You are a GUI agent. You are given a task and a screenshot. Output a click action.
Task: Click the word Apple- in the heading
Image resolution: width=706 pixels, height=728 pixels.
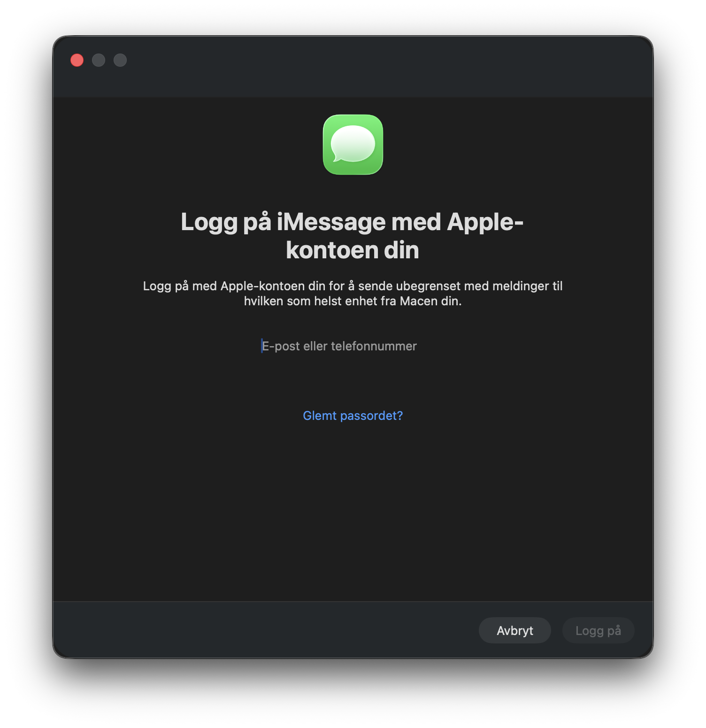pyautogui.click(x=485, y=222)
